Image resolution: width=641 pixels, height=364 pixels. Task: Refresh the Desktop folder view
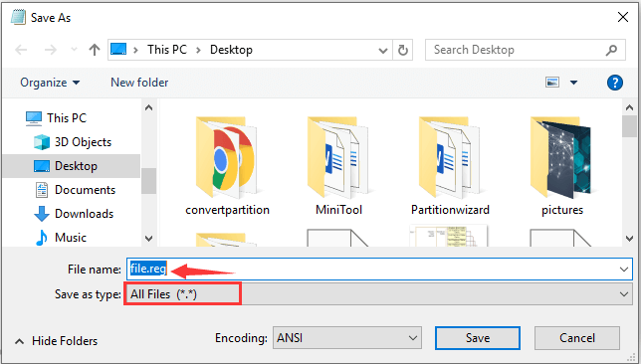click(403, 51)
